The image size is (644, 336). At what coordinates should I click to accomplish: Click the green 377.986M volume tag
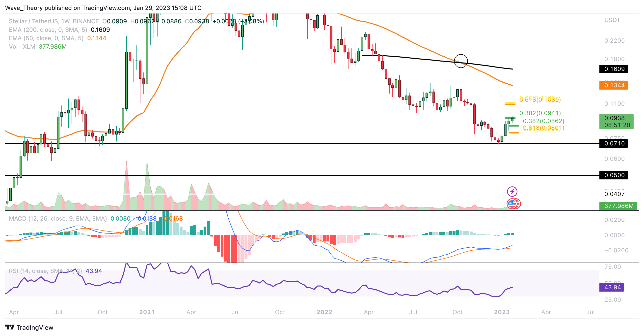pos(618,206)
